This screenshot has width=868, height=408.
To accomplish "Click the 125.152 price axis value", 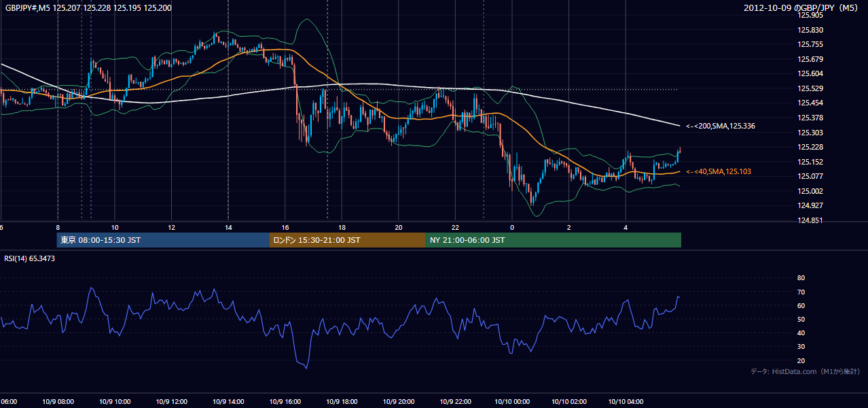I will (x=810, y=162).
